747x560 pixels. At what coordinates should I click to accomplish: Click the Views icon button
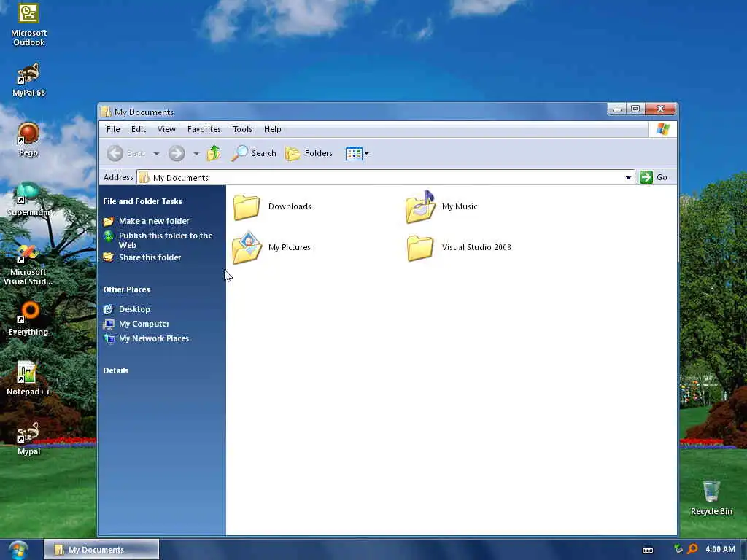[x=354, y=153]
